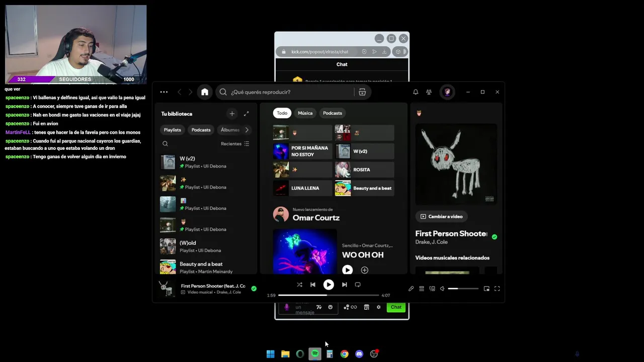Go to the previous track
This screenshot has width=644, height=362.
(313, 285)
